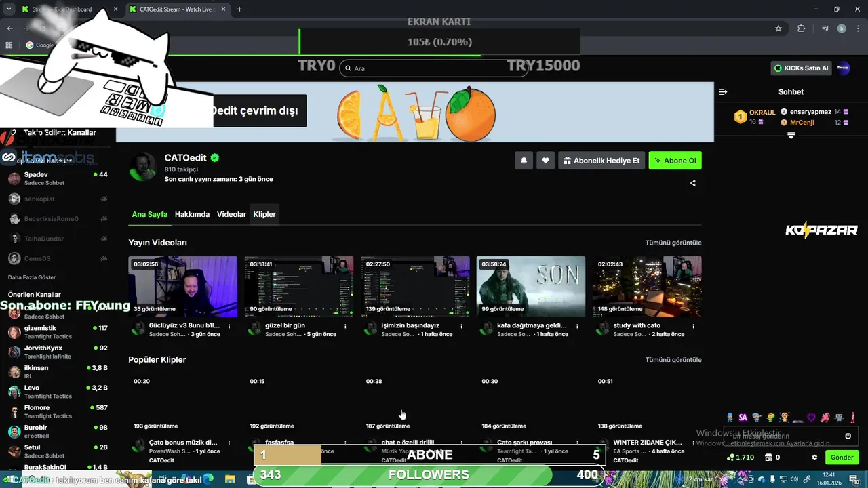
Task: Open Spadev channel in sidebar
Action: pos(57,178)
